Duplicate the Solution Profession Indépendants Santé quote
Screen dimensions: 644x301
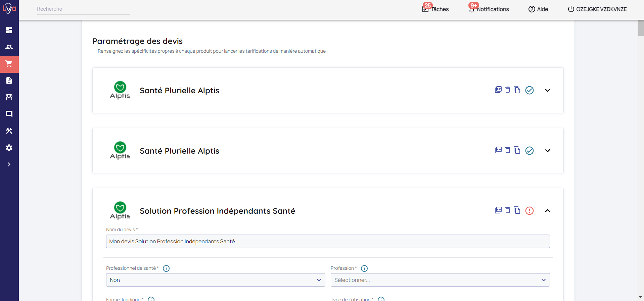[517, 210]
